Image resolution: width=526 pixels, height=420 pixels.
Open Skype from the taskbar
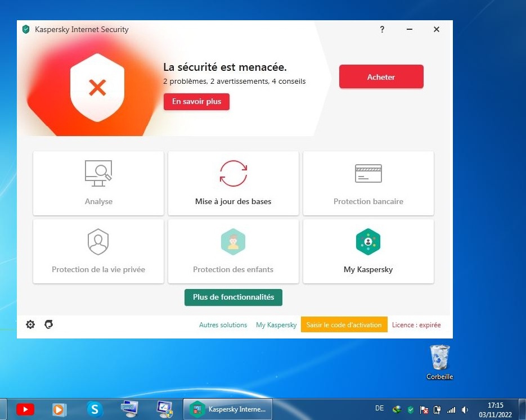click(x=95, y=409)
